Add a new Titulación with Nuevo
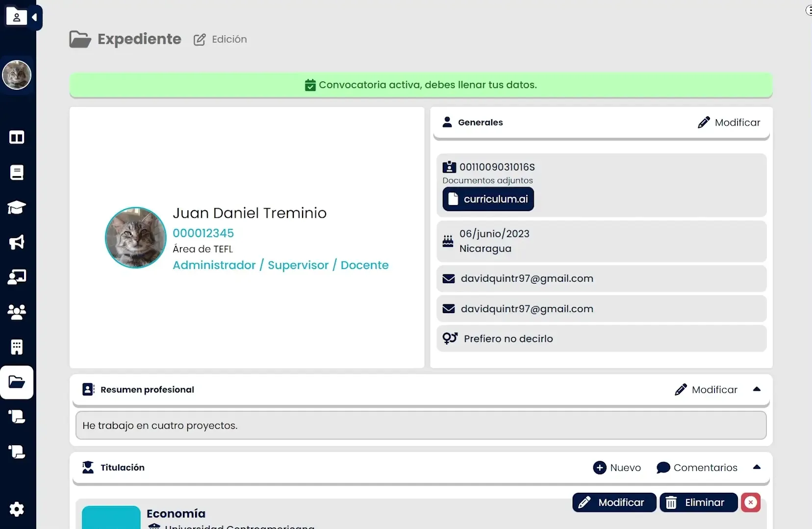This screenshot has height=529, width=812. [x=617, y=468]
